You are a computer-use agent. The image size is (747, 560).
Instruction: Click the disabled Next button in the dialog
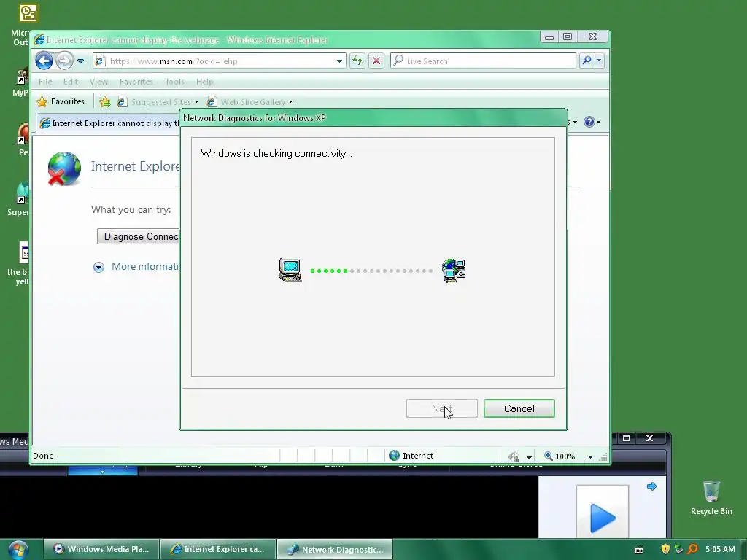click(x=441, y=408)
